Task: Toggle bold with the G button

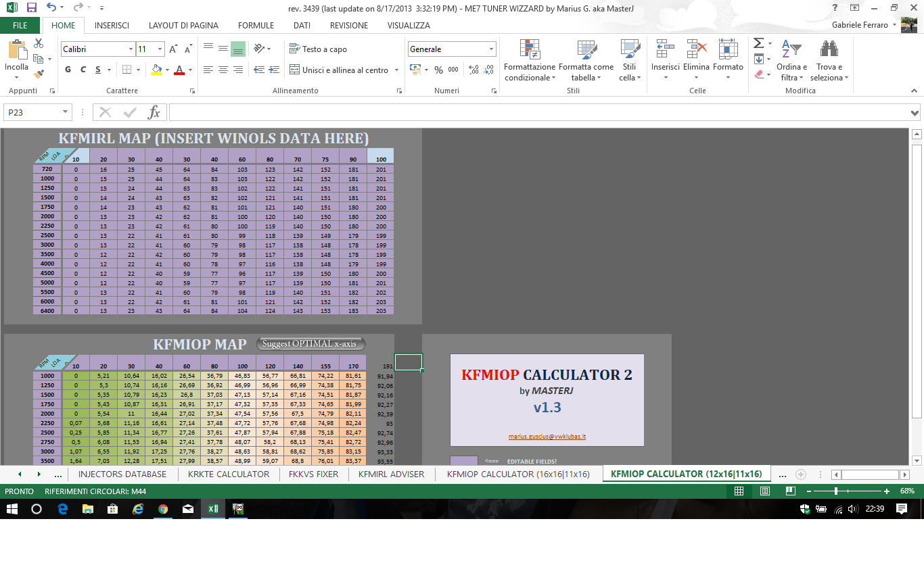Action: pos(68,70)
